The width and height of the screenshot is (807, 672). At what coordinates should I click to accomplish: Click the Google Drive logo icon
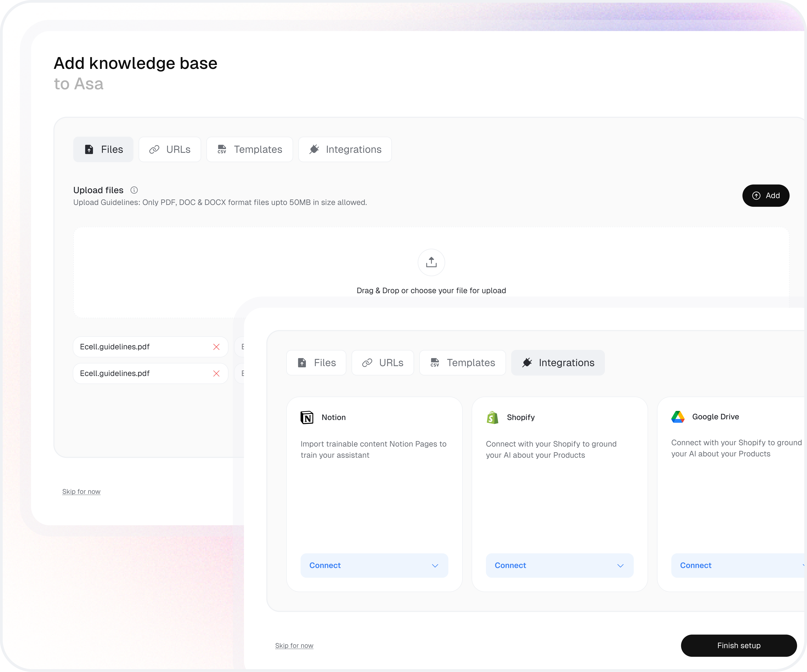pyautogui.click(x=678, y=417)
